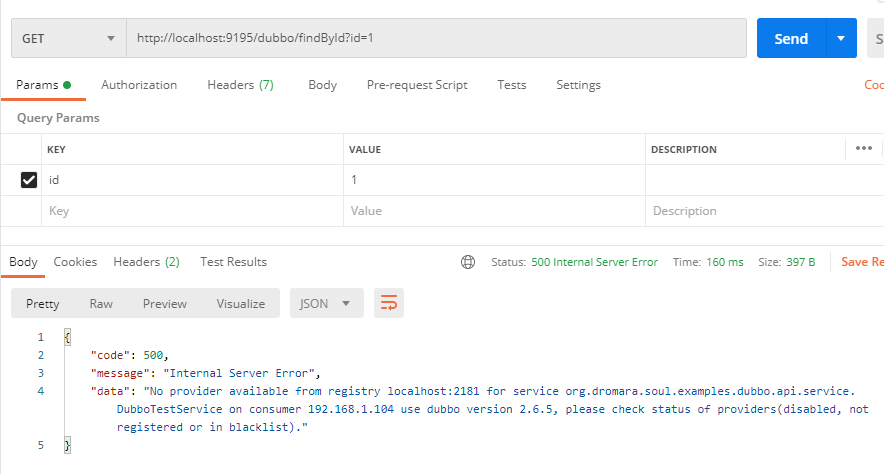Open the request Settings tab
The image size is (884, 474).
point(578,85)
